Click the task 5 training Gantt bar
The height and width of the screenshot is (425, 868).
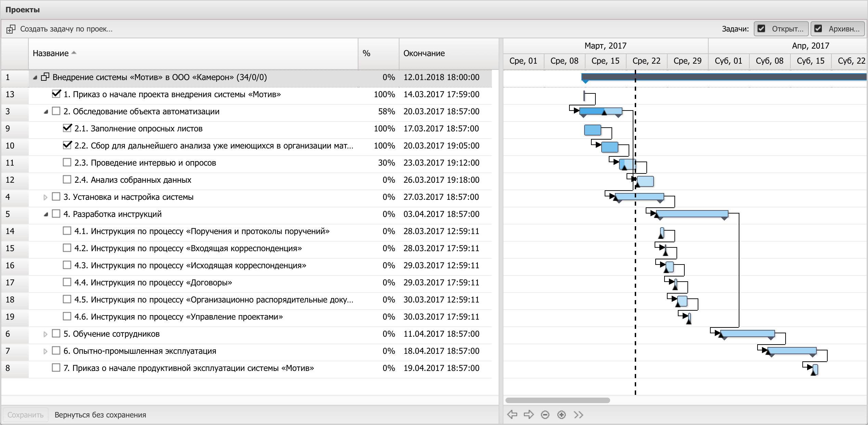coord(747,334)
